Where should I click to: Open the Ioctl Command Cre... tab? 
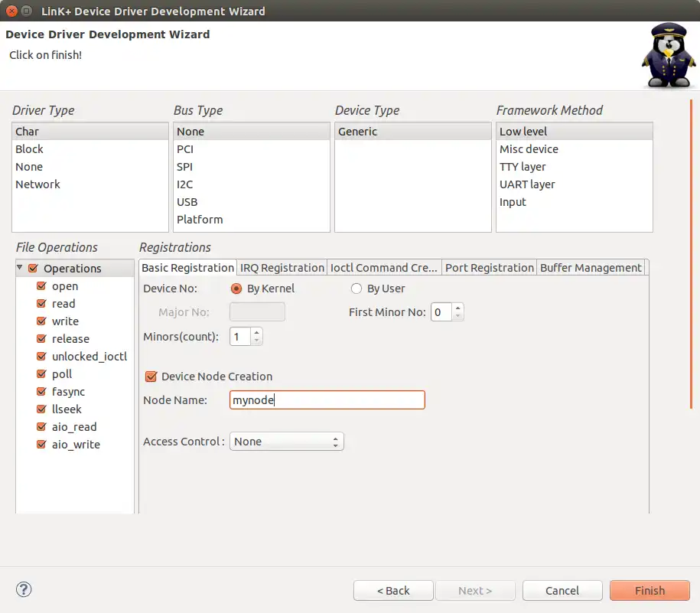(384, 267)
